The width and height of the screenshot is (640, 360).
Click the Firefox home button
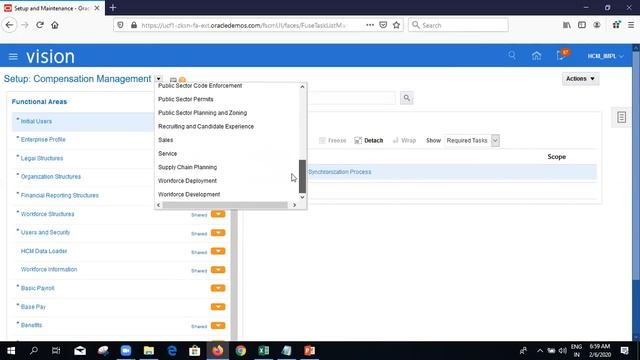(x=55, y=25)
